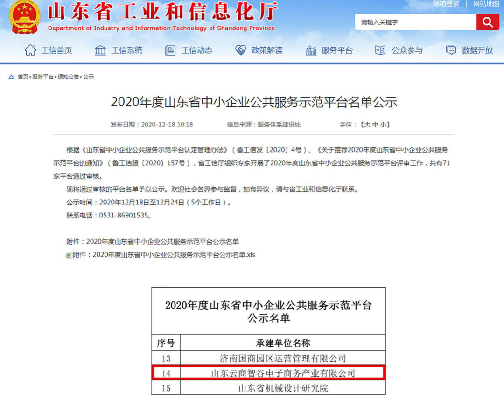Open the 数据开放 menu item
This screenshot has width=504, height=420.
[477, 50]
